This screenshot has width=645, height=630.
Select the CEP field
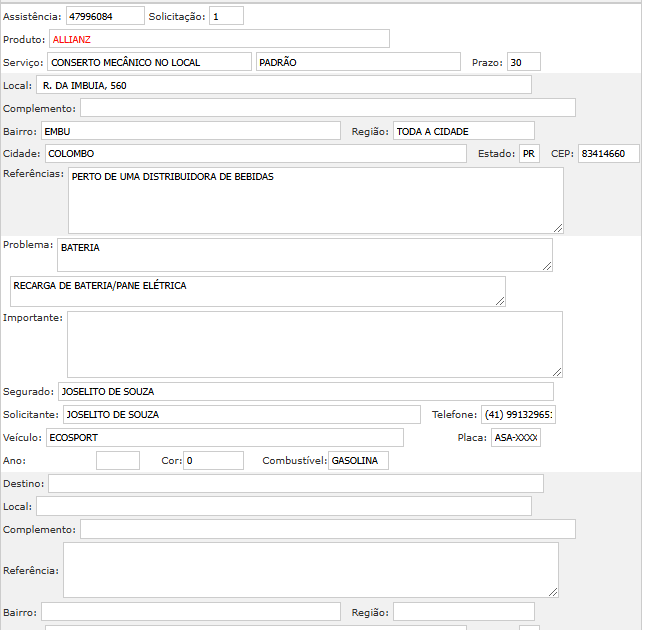(x=609, y=154)
